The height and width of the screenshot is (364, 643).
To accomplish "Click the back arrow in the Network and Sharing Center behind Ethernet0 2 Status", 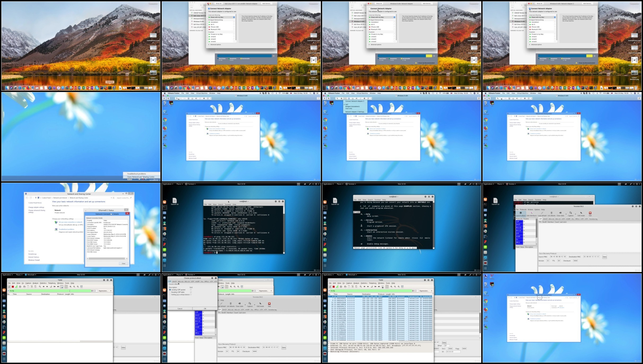I will click(x=27, y=198).
